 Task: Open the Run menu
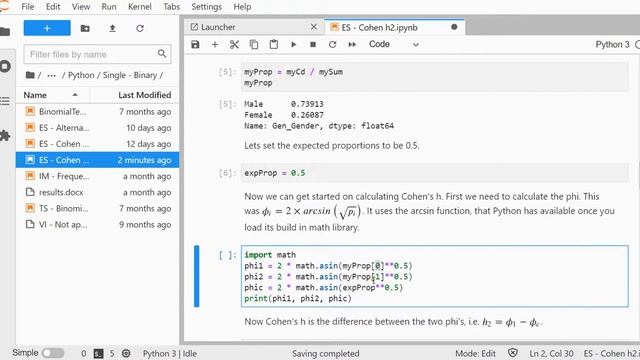109,7
